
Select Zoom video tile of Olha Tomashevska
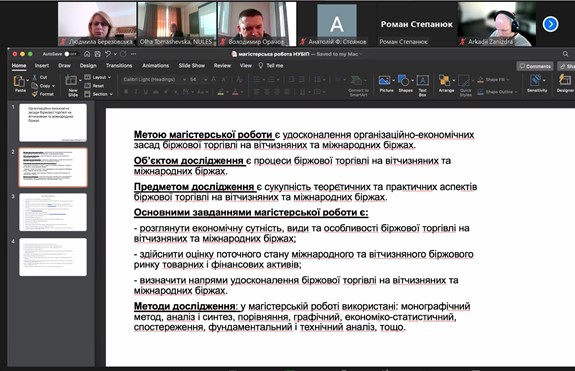[x=177, y=24]
